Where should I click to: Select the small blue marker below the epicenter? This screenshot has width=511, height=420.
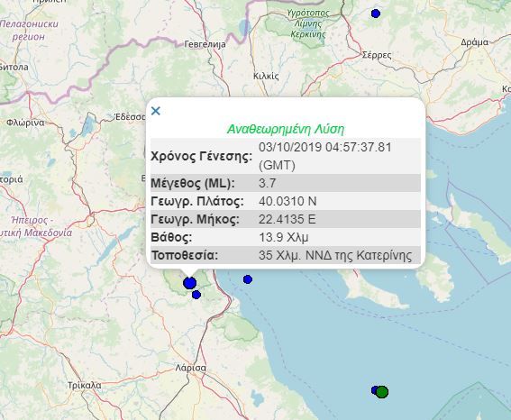pos(196,295)
